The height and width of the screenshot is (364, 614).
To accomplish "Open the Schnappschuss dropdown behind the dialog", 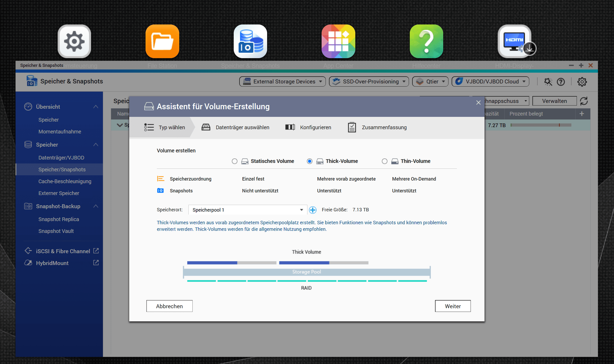I will click(507, 101).
